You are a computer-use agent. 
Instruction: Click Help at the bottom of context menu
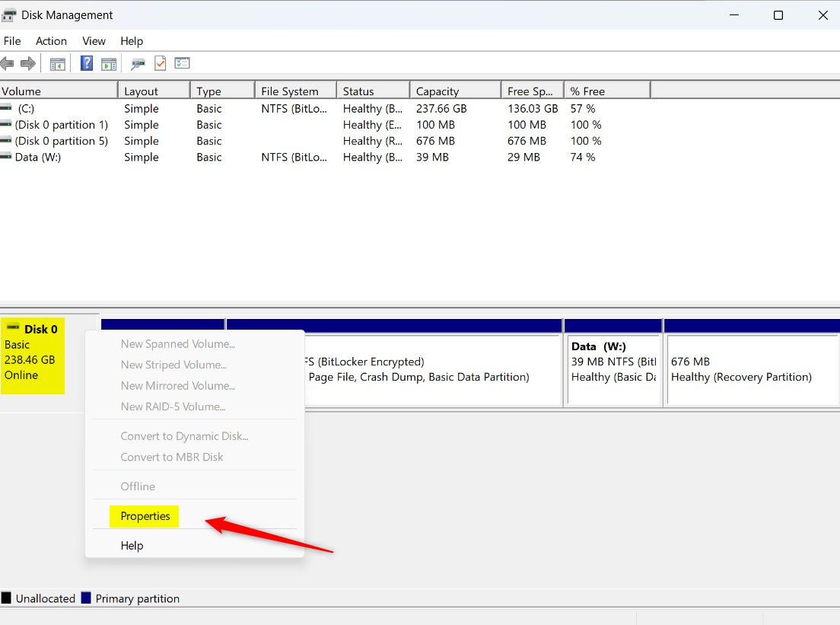coord(132,545)
